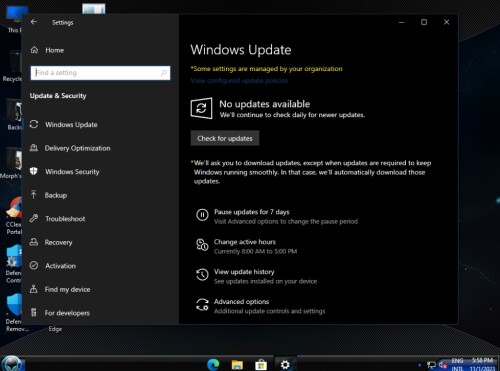Click the Troubleshoot wrench icon
The width and height of the screenshot is (500, 371).
pos(34,218)
